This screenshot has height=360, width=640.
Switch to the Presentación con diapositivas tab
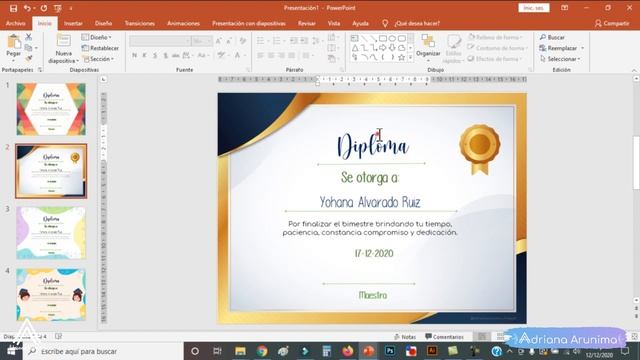(x=249, y=23)
